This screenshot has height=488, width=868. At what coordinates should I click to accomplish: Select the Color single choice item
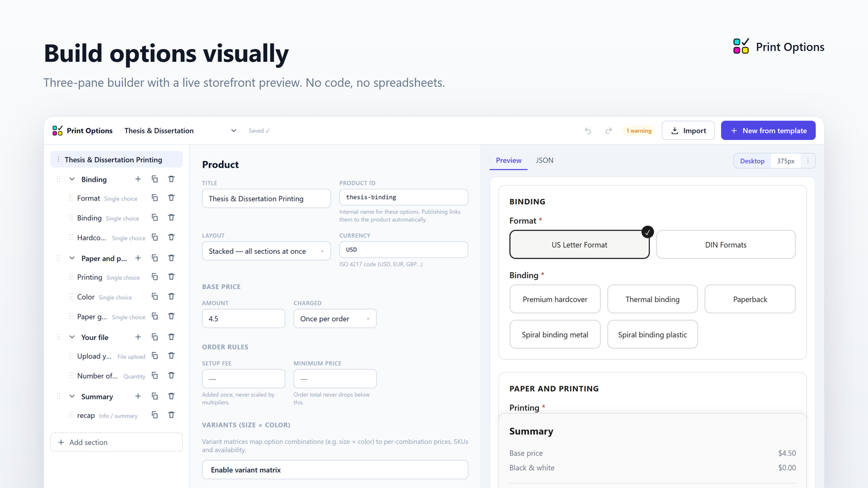(104, 297)
